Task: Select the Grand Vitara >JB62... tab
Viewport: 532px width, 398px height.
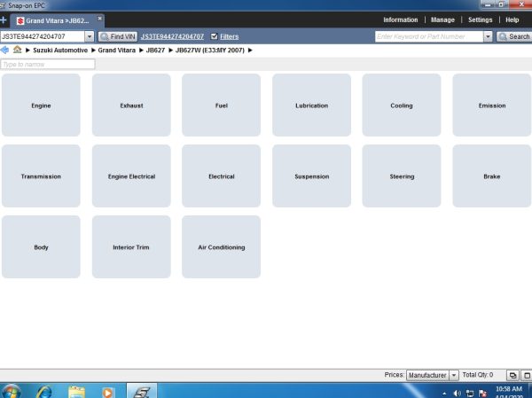Action: tap(57, 20)
